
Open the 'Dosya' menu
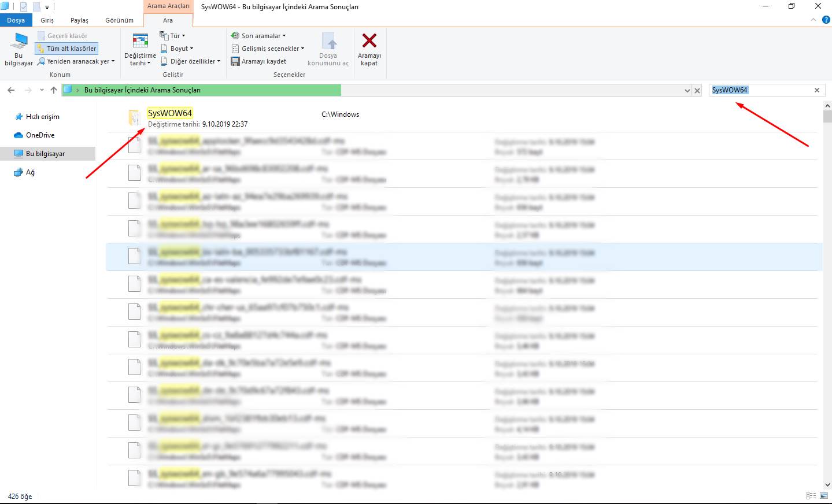pyautogui.click(x=16, y=20)
